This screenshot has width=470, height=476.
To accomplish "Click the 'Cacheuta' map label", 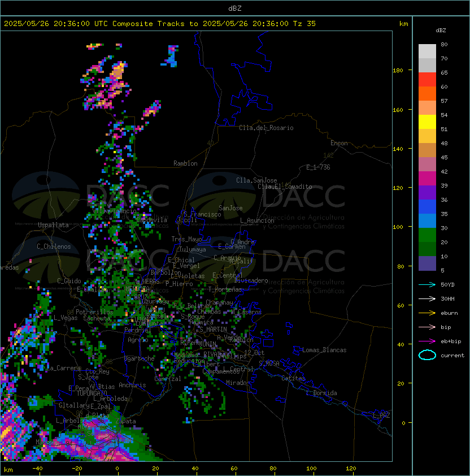I will coord(97,318).
